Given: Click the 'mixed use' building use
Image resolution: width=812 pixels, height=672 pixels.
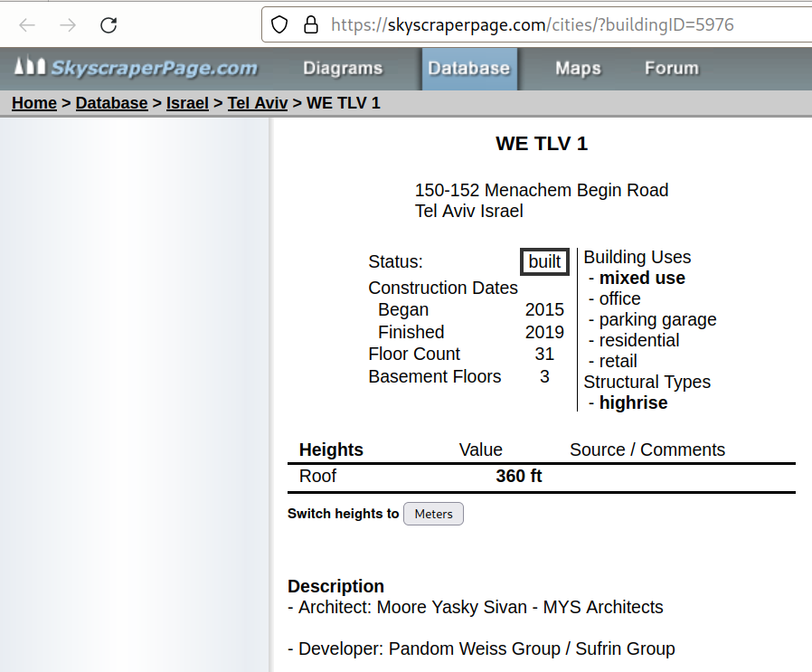Looking at the screenshot, I should point(642,279).
